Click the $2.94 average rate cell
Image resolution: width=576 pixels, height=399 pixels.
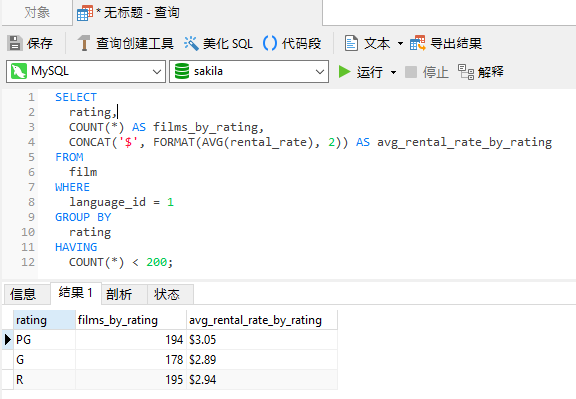tap(262, 380)
